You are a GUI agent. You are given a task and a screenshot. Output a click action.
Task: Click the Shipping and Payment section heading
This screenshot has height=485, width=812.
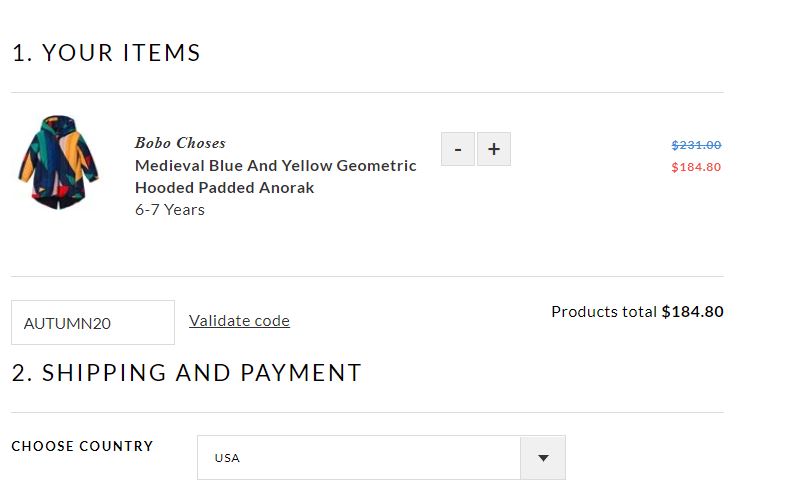(x=186, y=373)
